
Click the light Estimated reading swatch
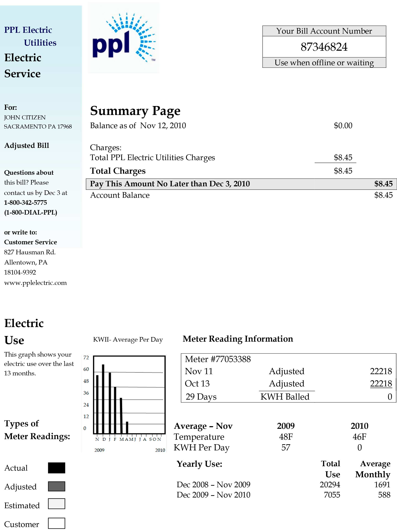click(56, 504)
